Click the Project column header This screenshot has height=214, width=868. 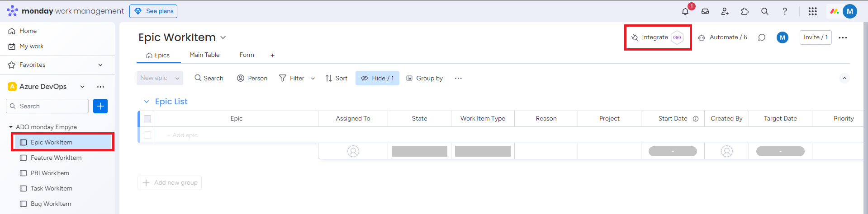click(x=609, y=119)
